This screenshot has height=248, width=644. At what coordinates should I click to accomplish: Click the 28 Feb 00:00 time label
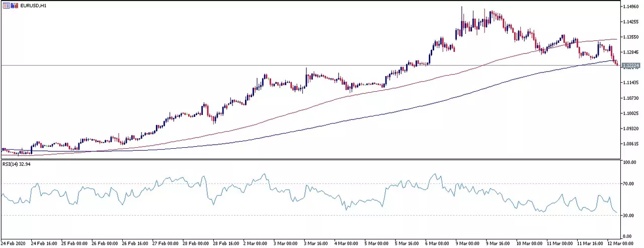click(195, 243)
